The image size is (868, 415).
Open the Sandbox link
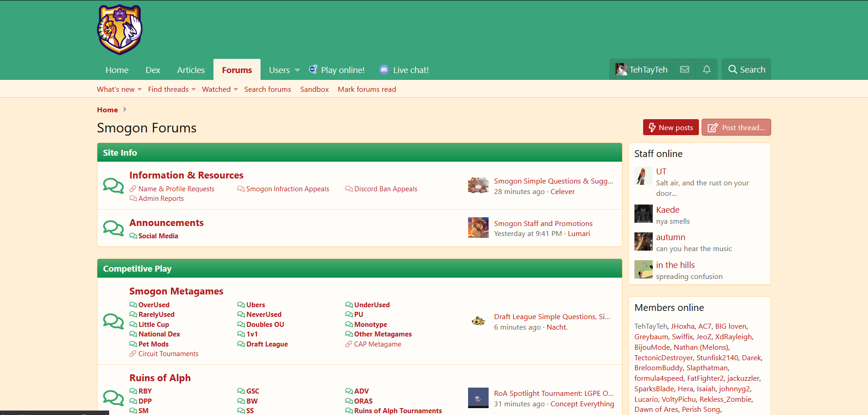(314, 89)
